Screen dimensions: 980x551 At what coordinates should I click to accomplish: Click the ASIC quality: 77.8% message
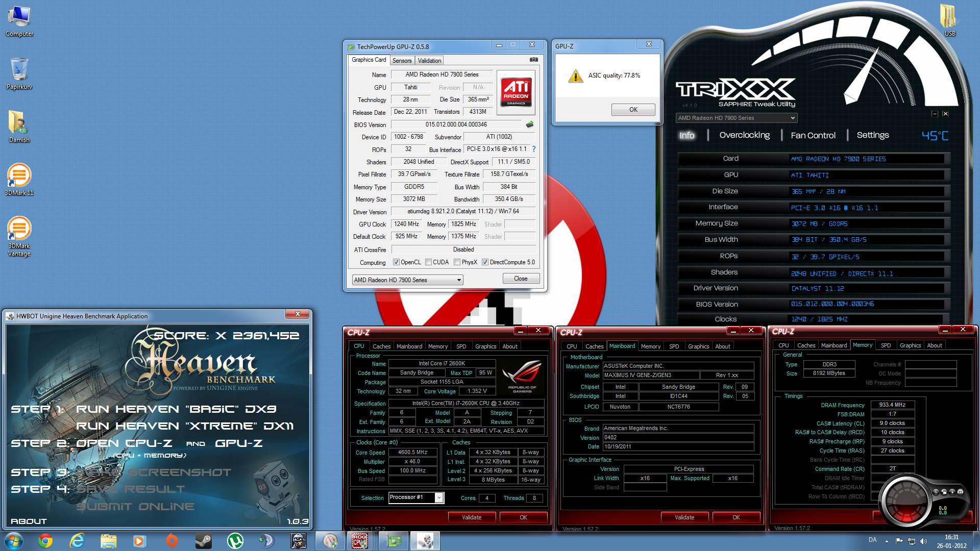point(614,75)
